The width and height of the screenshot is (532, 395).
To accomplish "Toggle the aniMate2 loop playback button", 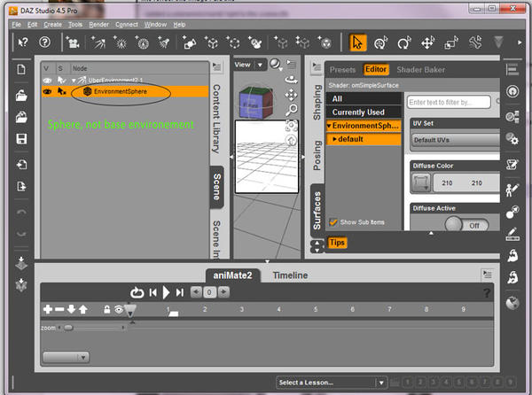I will click(137, 292).
